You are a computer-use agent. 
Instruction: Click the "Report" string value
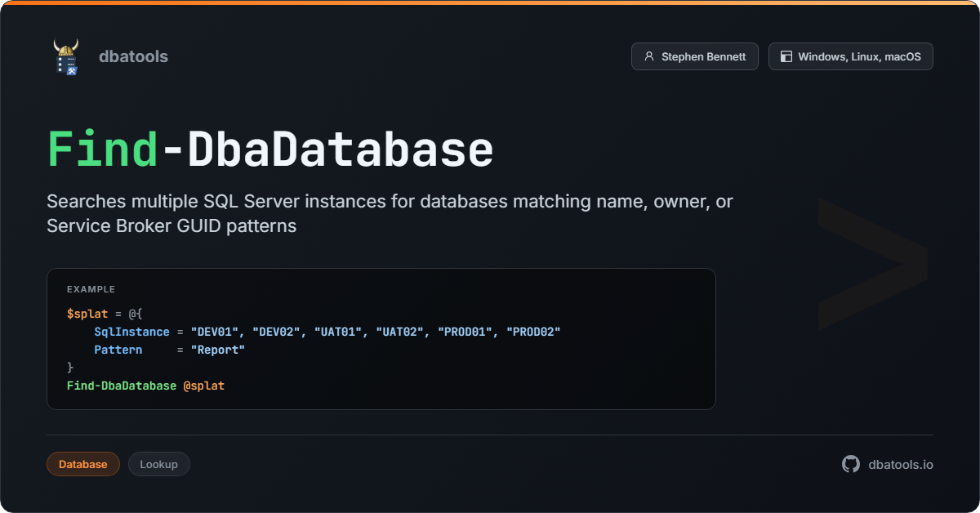[218, 350]
